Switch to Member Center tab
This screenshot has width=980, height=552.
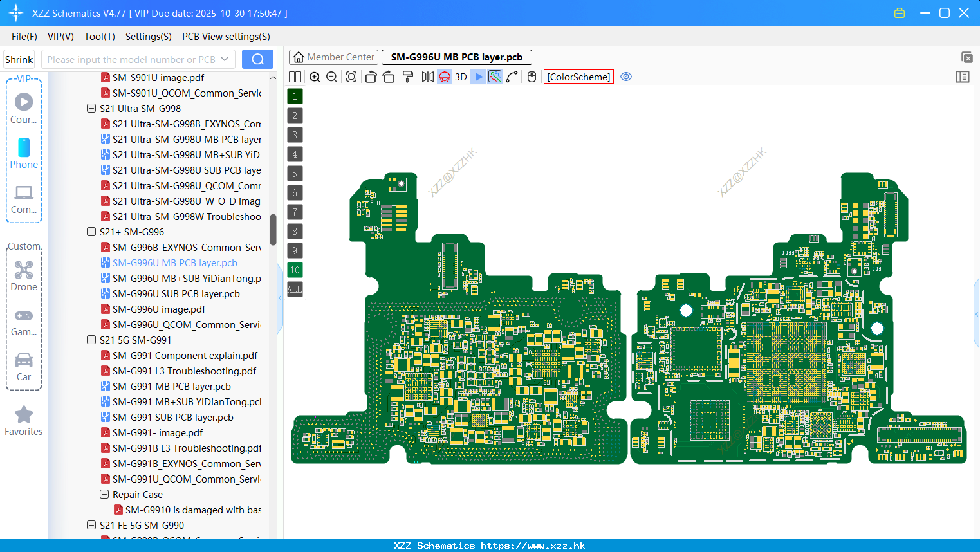click(x=333, y=57)
